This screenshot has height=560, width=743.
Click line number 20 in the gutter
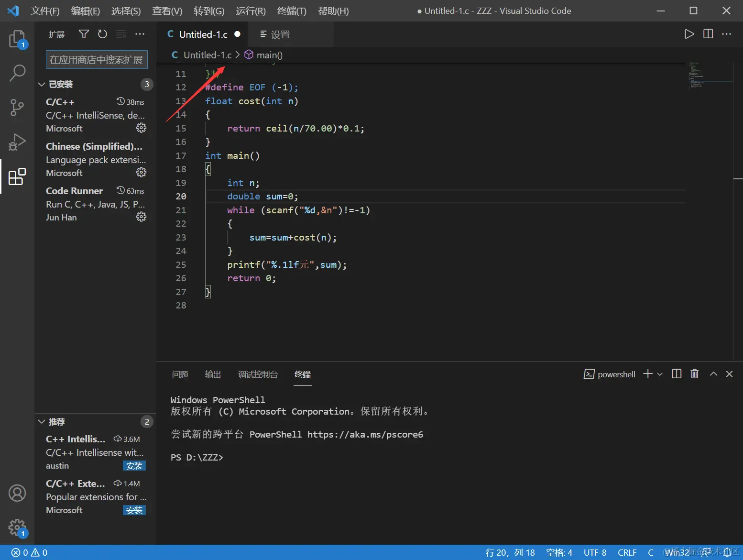[181, 197]
